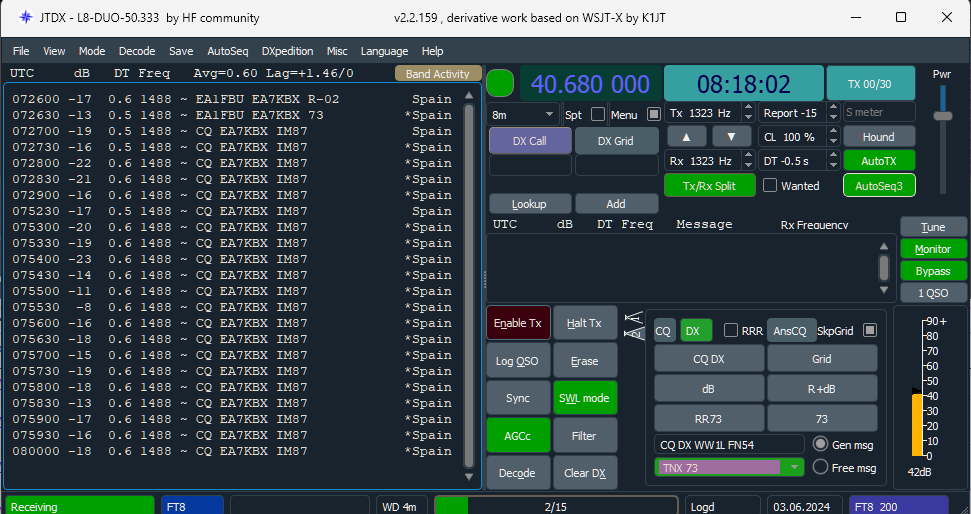Image resolution: width=971 pixels, height=514 pixels.
Task: Click the Pwr slider handle
Action: tap(943, 116)
